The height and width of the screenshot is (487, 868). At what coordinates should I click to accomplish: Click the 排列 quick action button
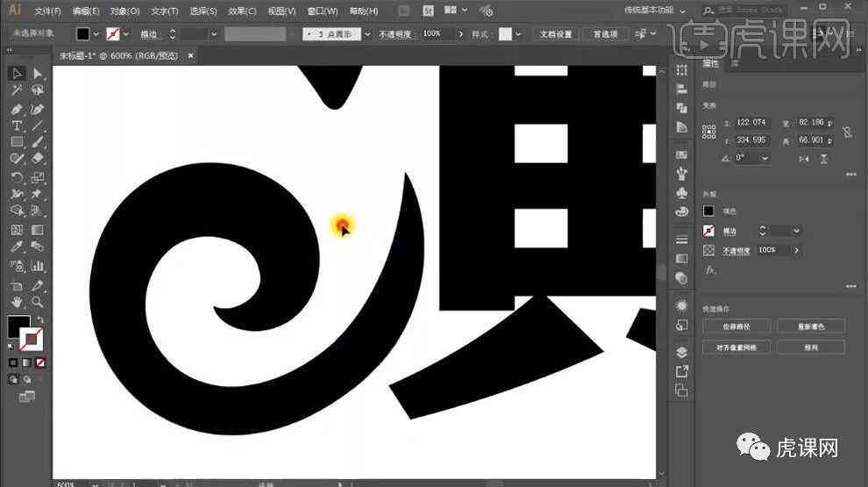coord(811,347)
